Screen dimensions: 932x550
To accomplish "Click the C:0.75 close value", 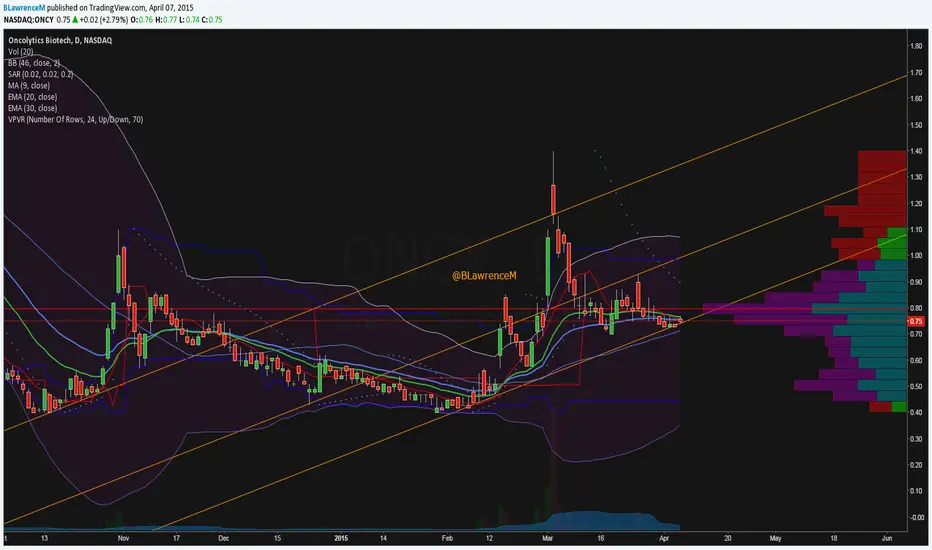I will (x=212, y=20).
